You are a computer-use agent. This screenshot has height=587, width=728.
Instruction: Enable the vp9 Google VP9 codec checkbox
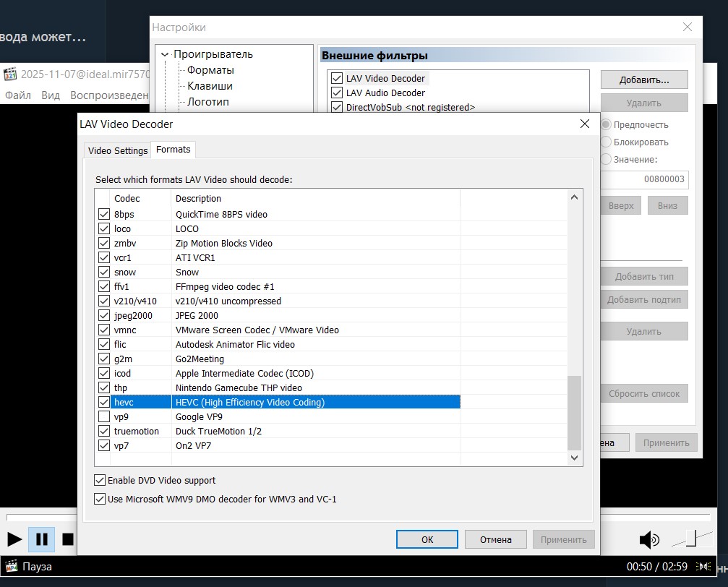pyautogui.click(x=104, y=417)
